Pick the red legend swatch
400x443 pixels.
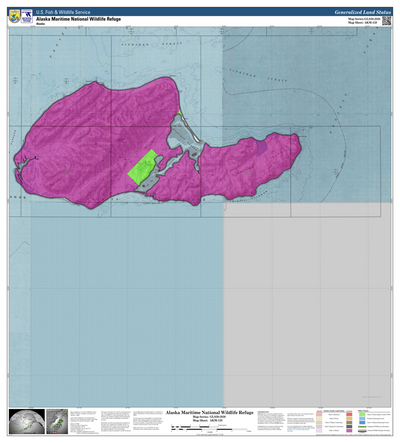point(349,414)
